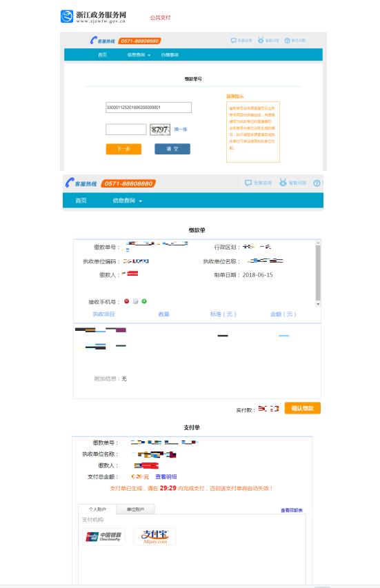Click the phone hotline icon in top header
The image size is (380, 588).
[93, 41]
